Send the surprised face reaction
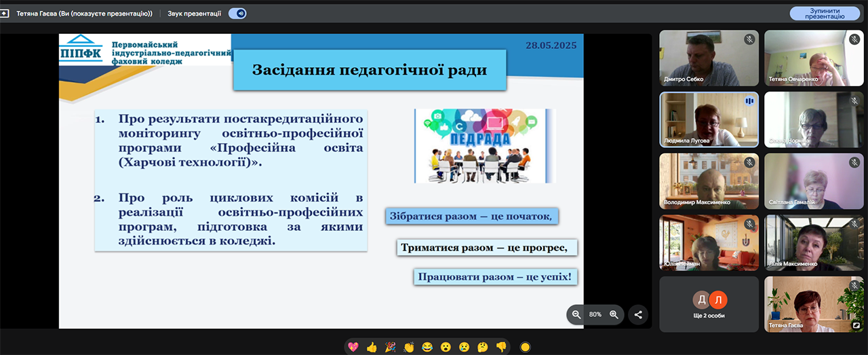868x355 pixels. (x=446, y=347)
